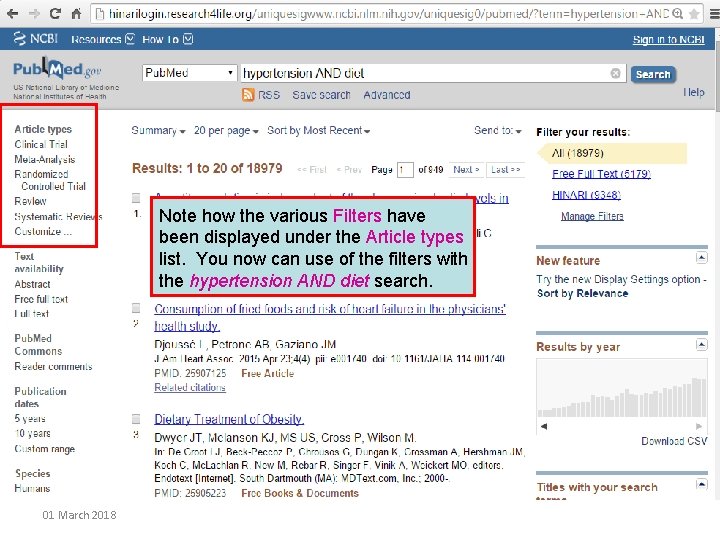Click the blue Search button
Viewport: 720px width, 540px height.
(x=653, y=74)
